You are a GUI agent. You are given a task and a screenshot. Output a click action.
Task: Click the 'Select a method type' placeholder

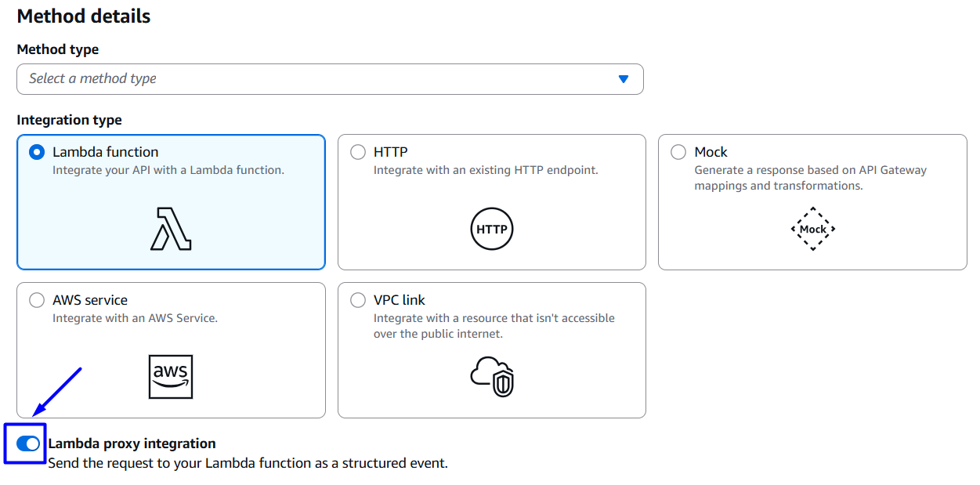tap(93, 79)
